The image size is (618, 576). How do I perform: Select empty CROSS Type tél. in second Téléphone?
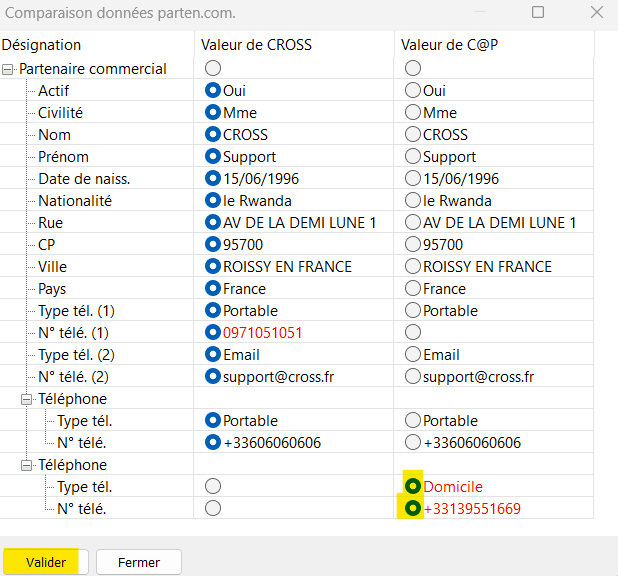[x=213, y=486]
